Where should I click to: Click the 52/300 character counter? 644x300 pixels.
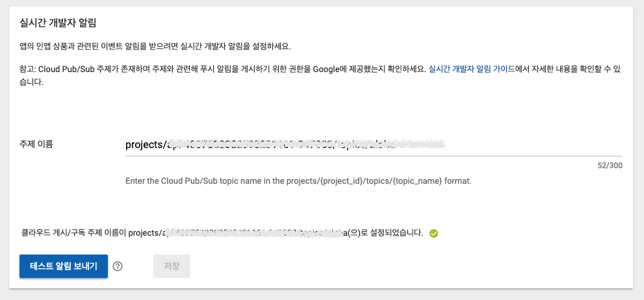coord(610,166)
